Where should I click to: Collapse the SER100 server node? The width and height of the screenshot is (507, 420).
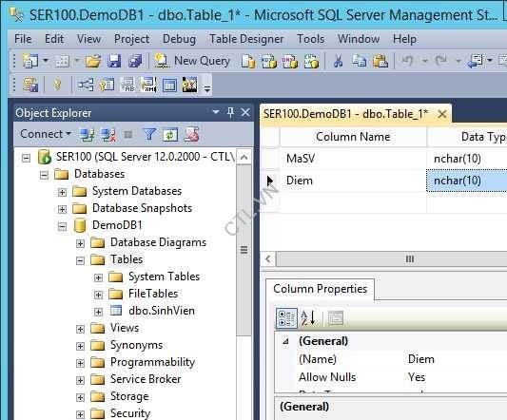click(x=26, y=158)
